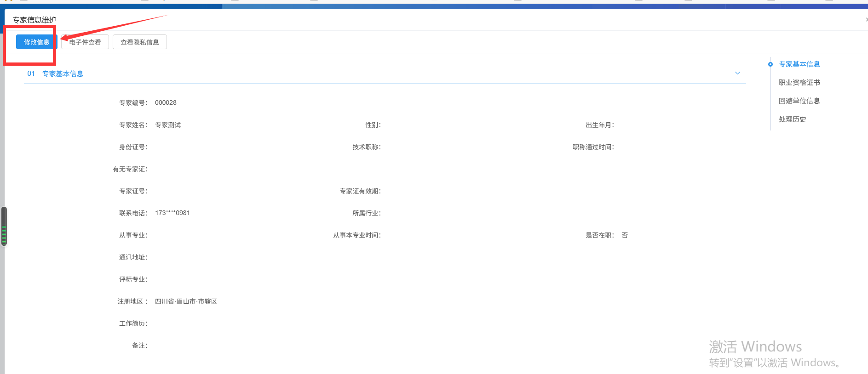This screenshot has height=374, width=868.
Task: Click the expert number value 000028
Action: tap(166, 103)
